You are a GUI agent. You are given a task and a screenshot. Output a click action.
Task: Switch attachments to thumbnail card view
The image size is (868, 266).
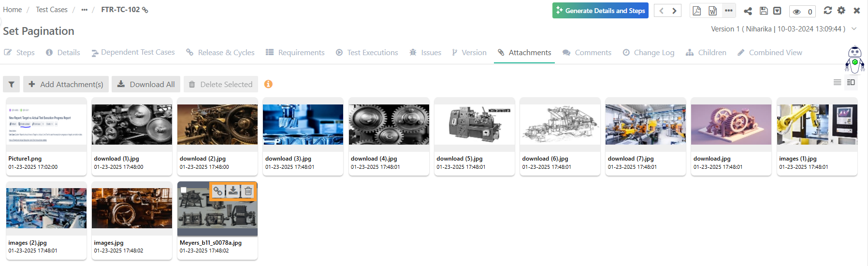[851, 83]
